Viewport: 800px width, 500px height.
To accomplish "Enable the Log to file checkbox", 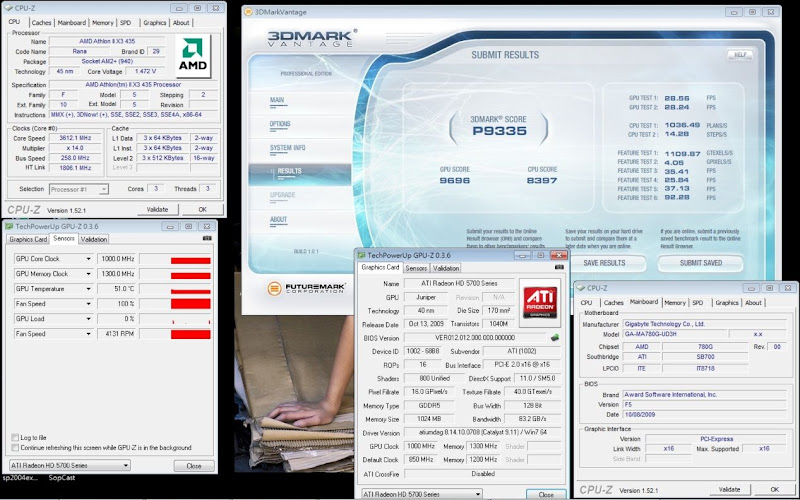I will click(x=15, y=437).
